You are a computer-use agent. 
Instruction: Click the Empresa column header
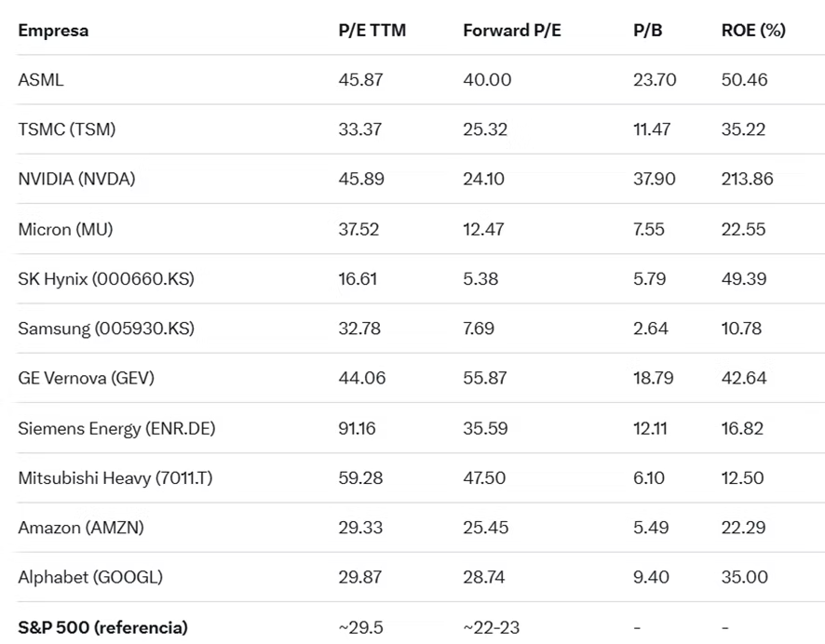tap(53, 31)
